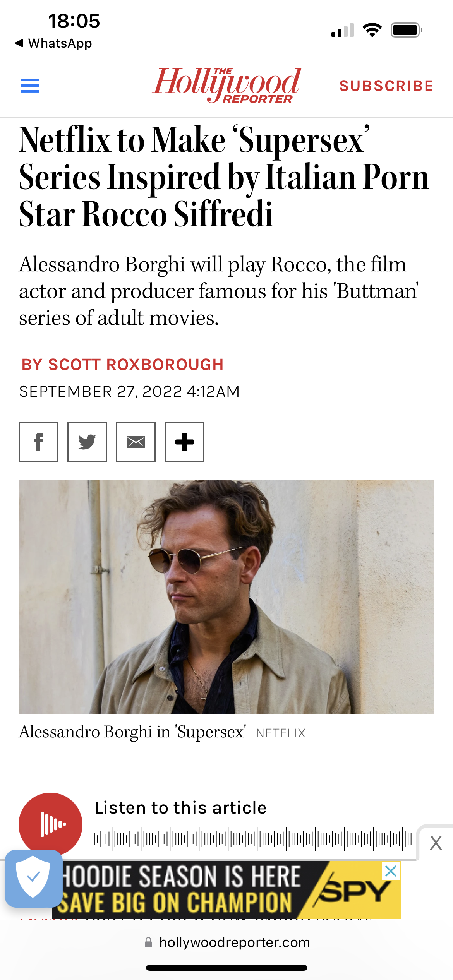The image size is (453, 980).
Task: Tap the battery status icon
Action: 406,30
